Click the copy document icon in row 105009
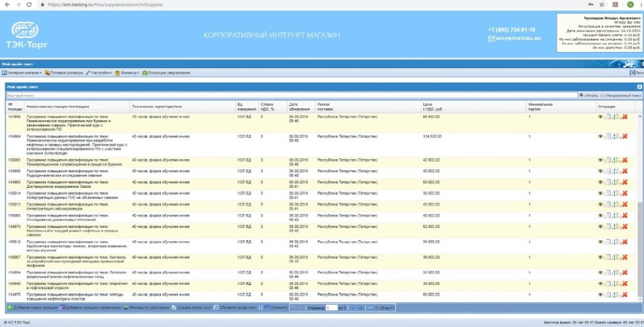The image size is (644, 327). tap(608, 160)
